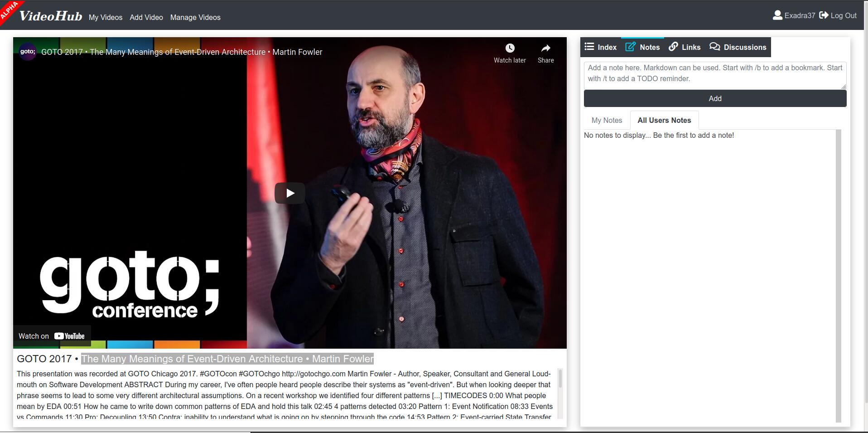The image size is (868, 433).
Task: Select the My Notes tab
Action: coord(607,120)
